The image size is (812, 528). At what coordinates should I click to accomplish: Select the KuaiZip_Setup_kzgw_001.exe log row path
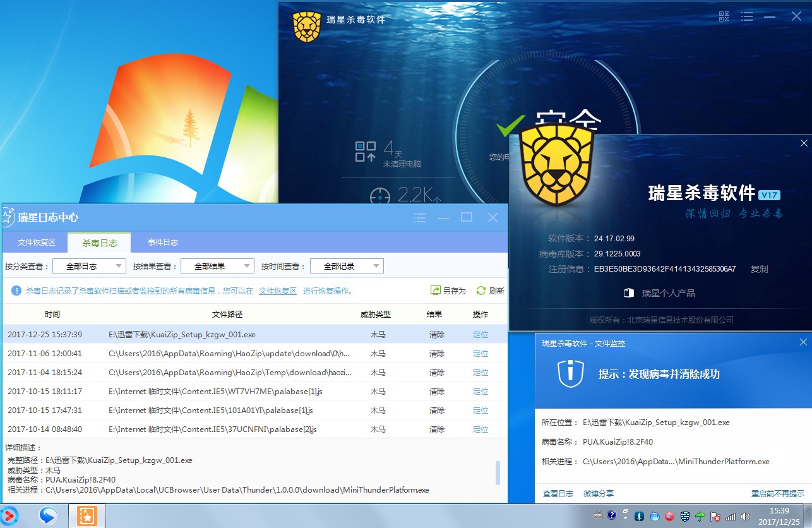(182, 335)
